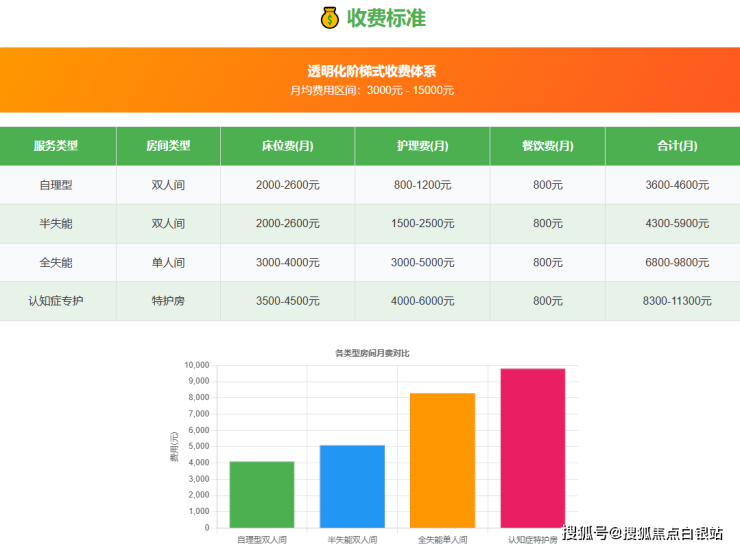The image size is (740, 549).
Task: Click the orange 全失能单人间 chart bar
Action: [442, 460]
